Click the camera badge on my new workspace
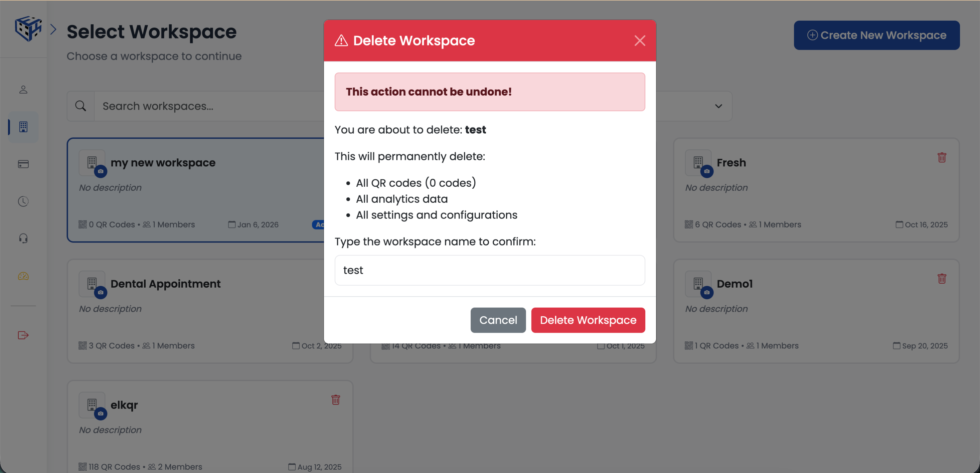 (x=101, y=171)
